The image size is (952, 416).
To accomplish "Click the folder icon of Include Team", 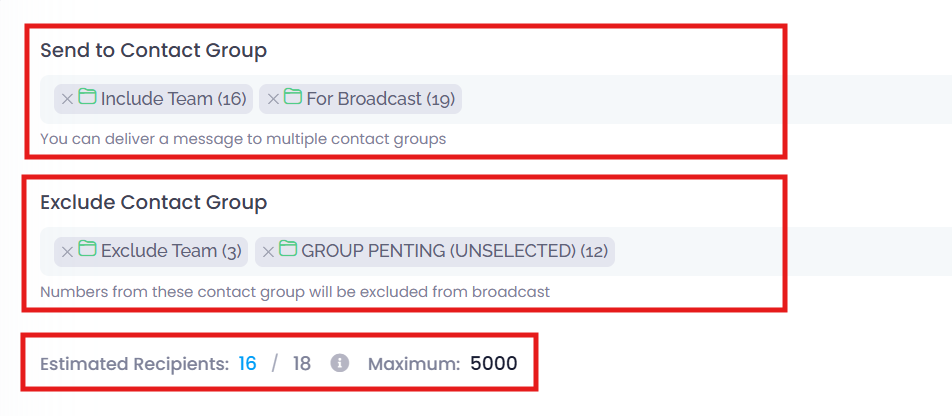I will pos(87,97).
